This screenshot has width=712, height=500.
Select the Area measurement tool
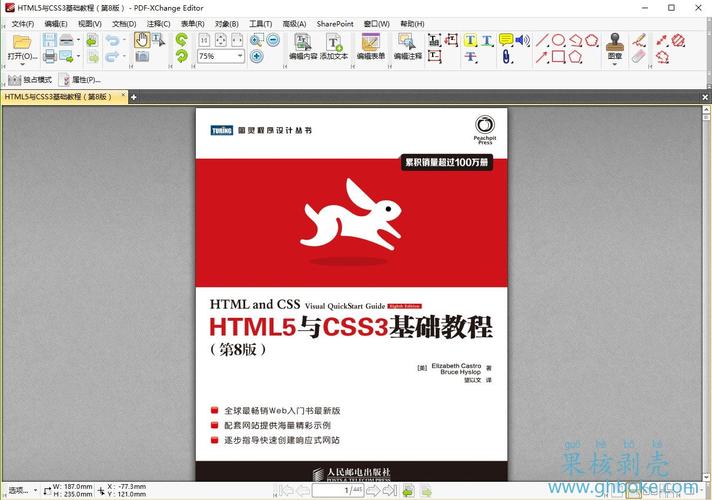pos(678,40)
